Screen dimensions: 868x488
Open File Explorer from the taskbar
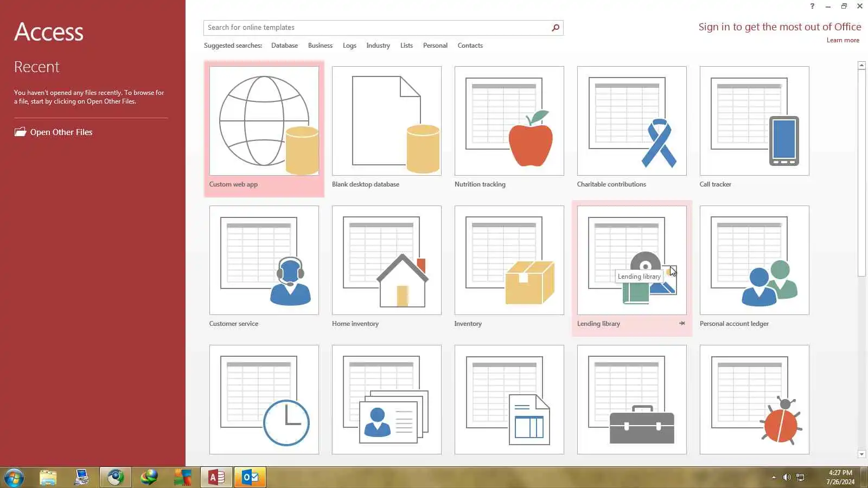point(48,478)
